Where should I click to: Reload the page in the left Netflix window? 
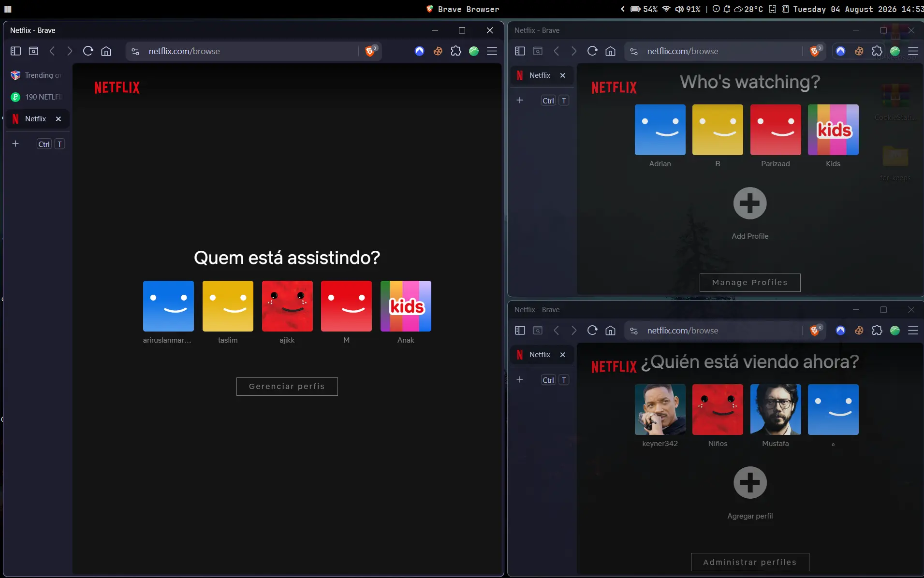[88, 51]
